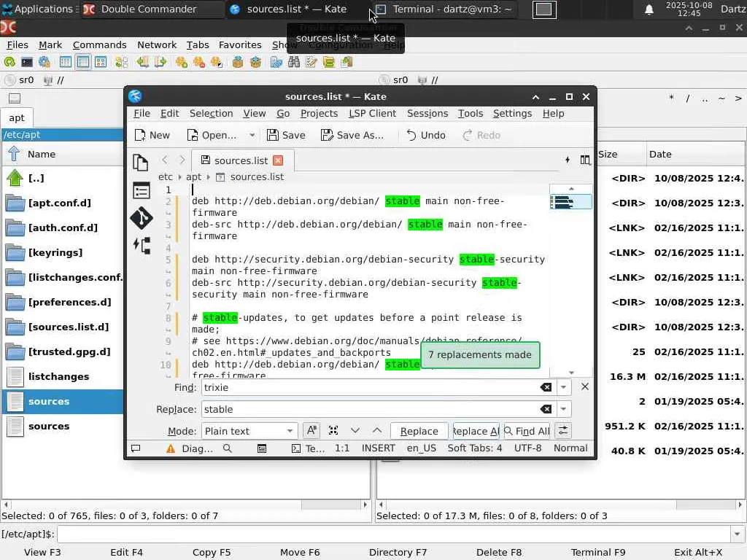This screenshot has height=560, width=747.
Task: Toggle match case sensitivity button
Action: coord(311,430)
